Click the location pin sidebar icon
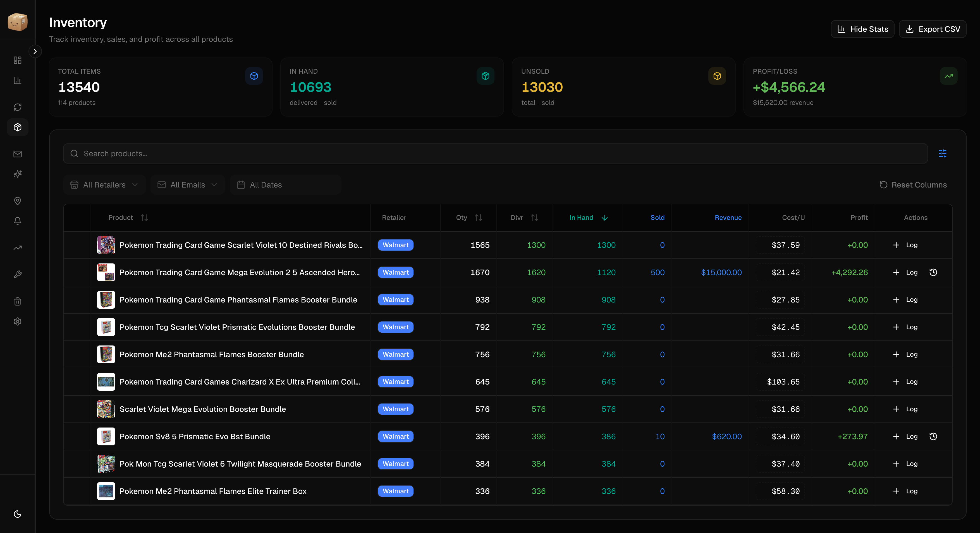This screenshot has height=533, width=980. point(18,201)
